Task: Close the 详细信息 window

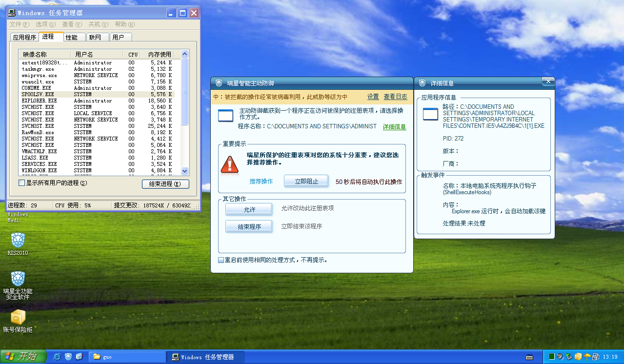Action: (547, 81)
